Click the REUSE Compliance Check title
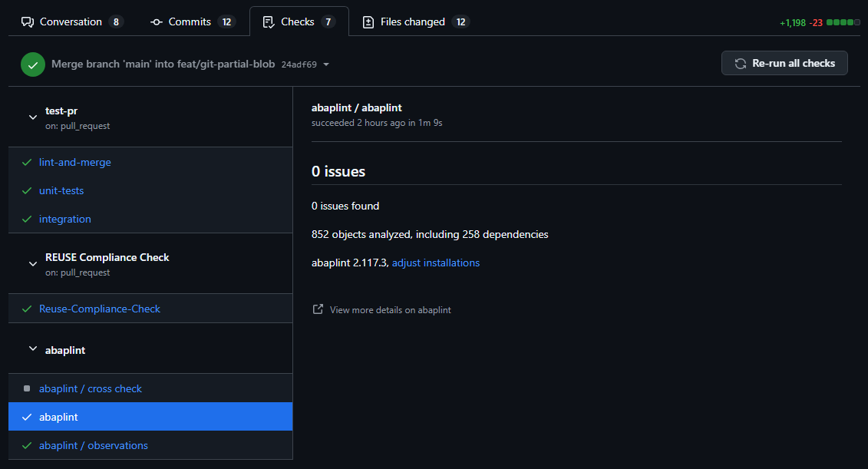 pos(107,257)
